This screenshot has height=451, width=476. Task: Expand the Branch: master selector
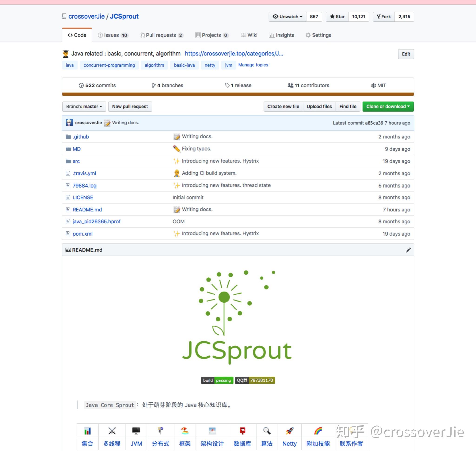pos(84,106)
